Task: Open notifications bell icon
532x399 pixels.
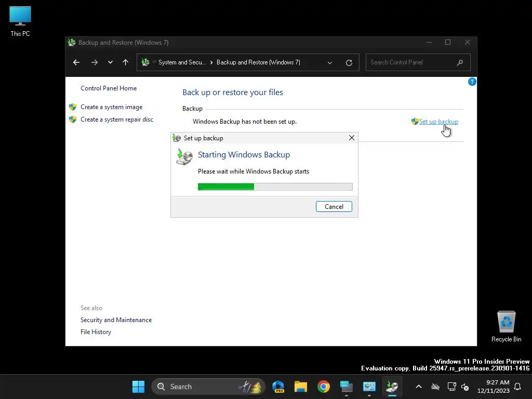Action: click(x=517, y=387)
